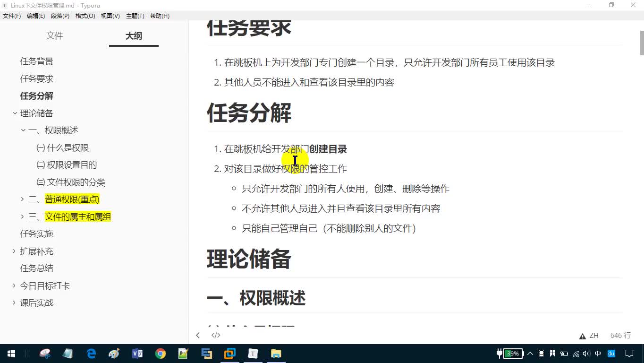
Task: Open the 主题(T) menu
Action: click(x=135, y=16)
